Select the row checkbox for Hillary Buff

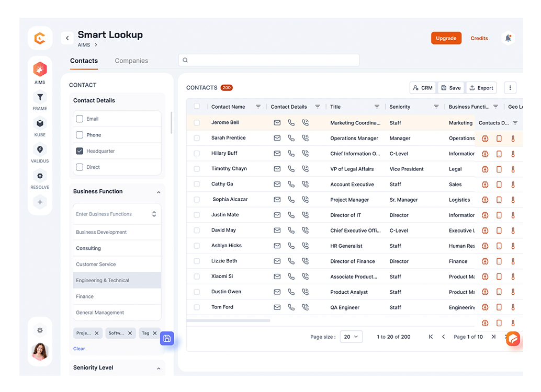[x=197, y=154]
